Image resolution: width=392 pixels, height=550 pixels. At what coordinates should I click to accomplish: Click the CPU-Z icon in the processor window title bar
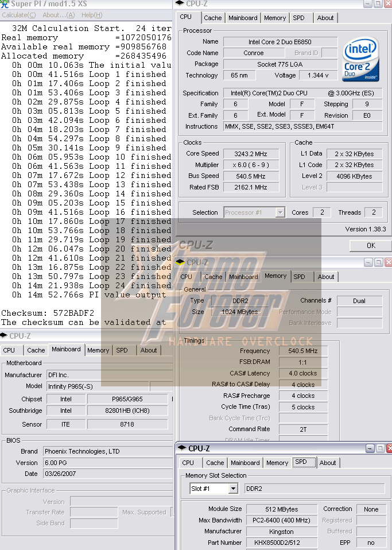click(x=180, y=3)
